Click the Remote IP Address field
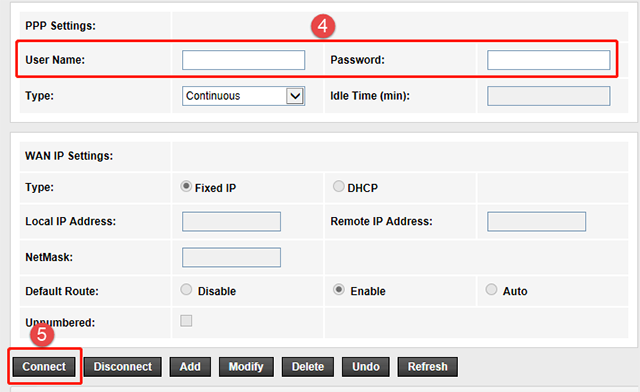The width and height of the screenshot is (640, 392). [x=536, y=221]
